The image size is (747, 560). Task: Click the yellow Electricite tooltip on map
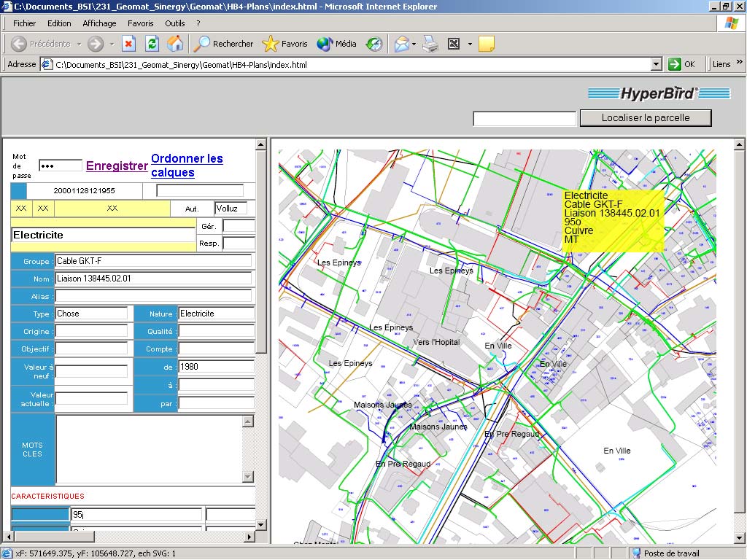tap(613, 221)
